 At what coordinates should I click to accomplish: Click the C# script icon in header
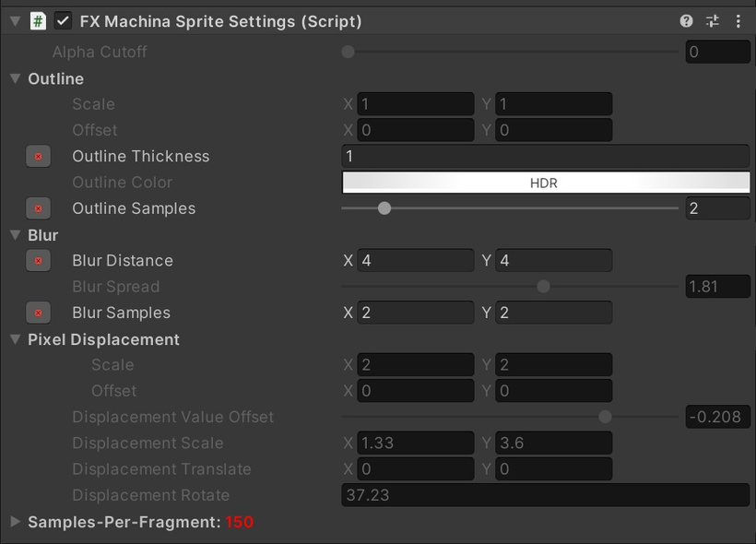pyautogui.click(x=38, y=21)
